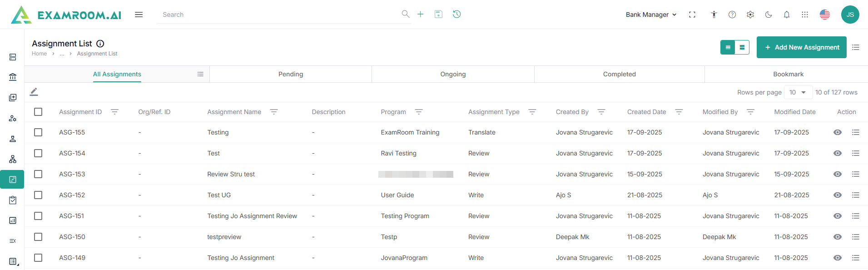Viewport: 868px width, 270px height.
Task: Enter fullscreen mode via expand icon
Action: pos(692,15)
